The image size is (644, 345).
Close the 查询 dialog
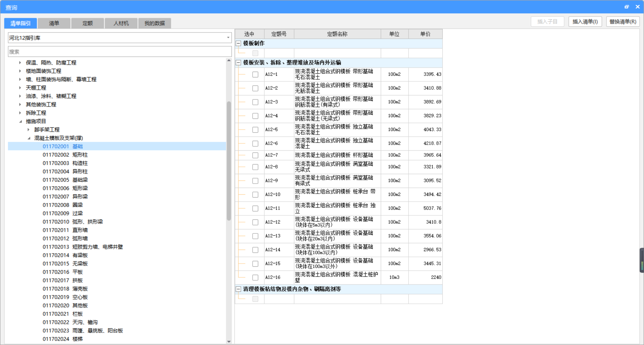click(638, 7)
